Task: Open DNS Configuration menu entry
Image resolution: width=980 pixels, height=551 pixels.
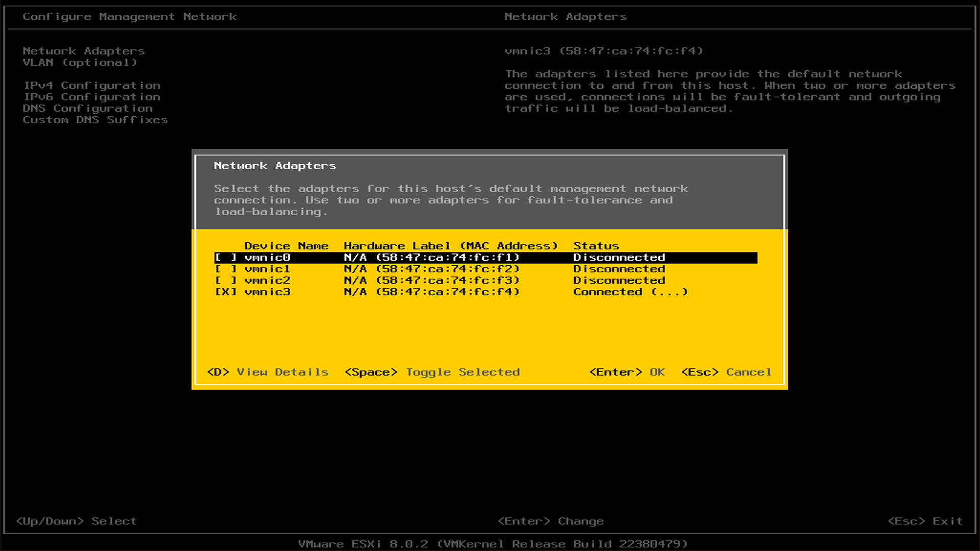Action: click(88, 109)
